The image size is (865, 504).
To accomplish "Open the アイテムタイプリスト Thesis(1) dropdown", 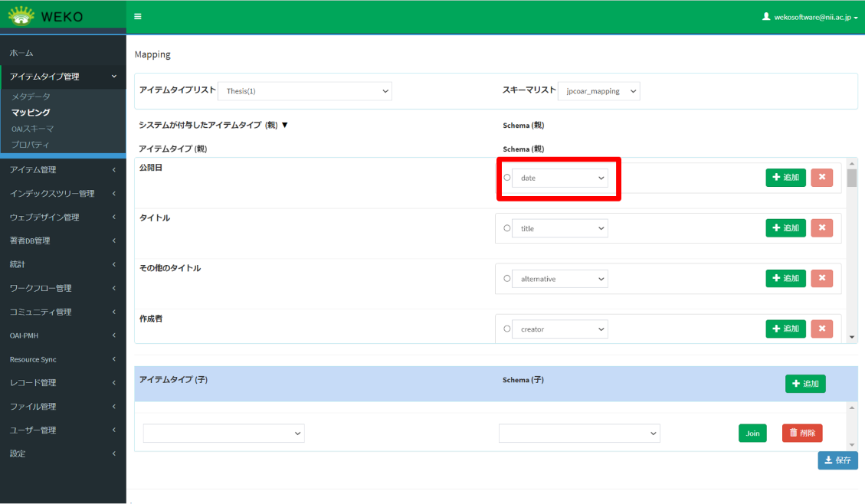I will point(305,91).
